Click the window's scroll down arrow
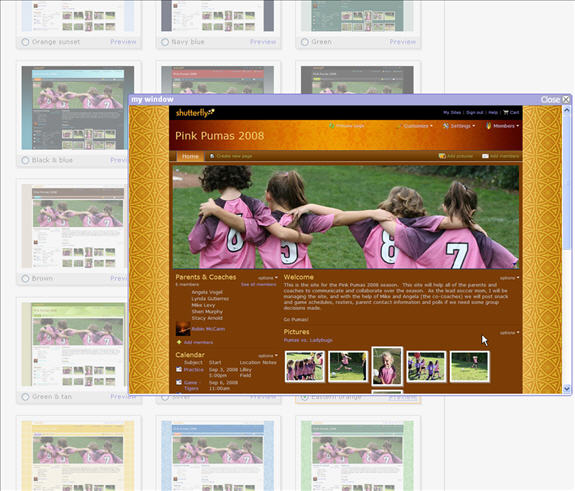This screenshot has height=491, width=575. click(567, 389)
